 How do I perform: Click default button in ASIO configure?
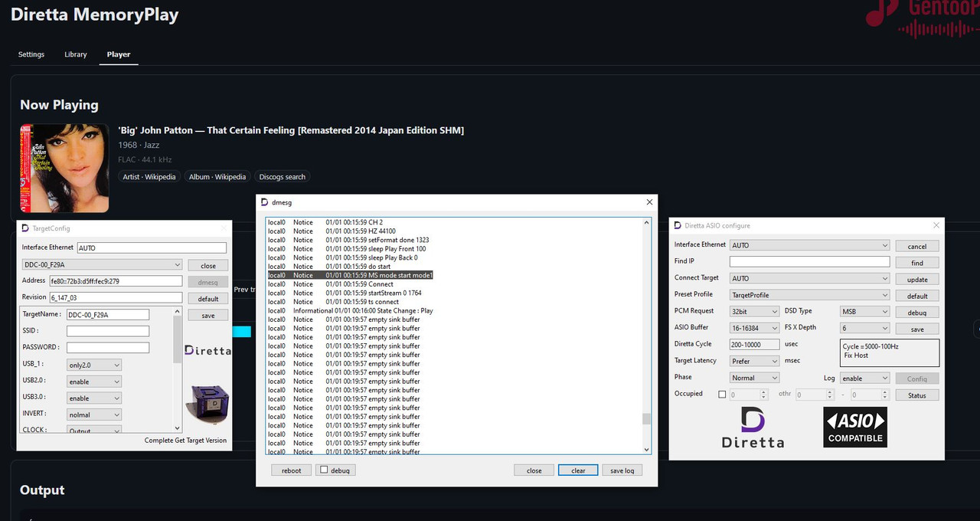click(x=917, y=296)
